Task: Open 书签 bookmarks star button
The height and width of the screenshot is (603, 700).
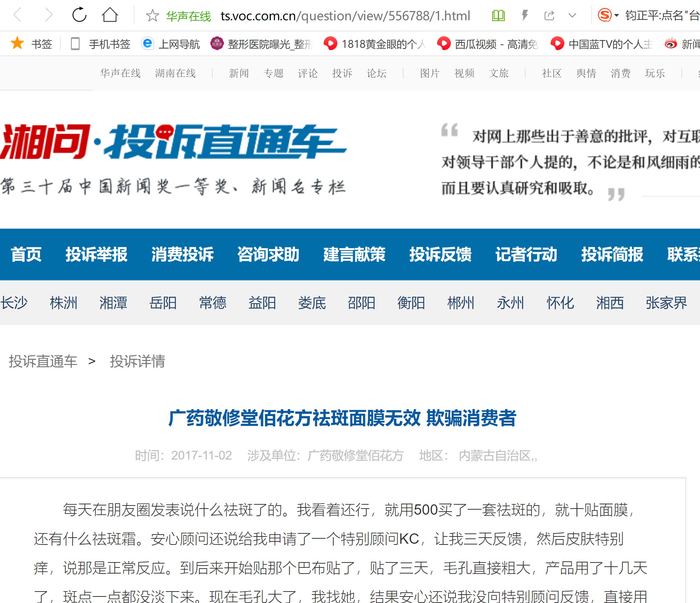Action: click(31, 44)
